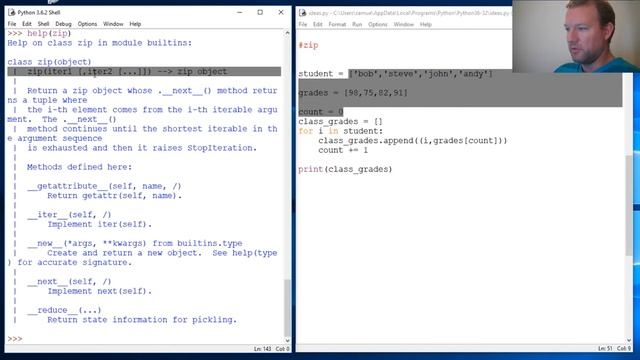Click '__next__(self, /)' line

(69, 281)
